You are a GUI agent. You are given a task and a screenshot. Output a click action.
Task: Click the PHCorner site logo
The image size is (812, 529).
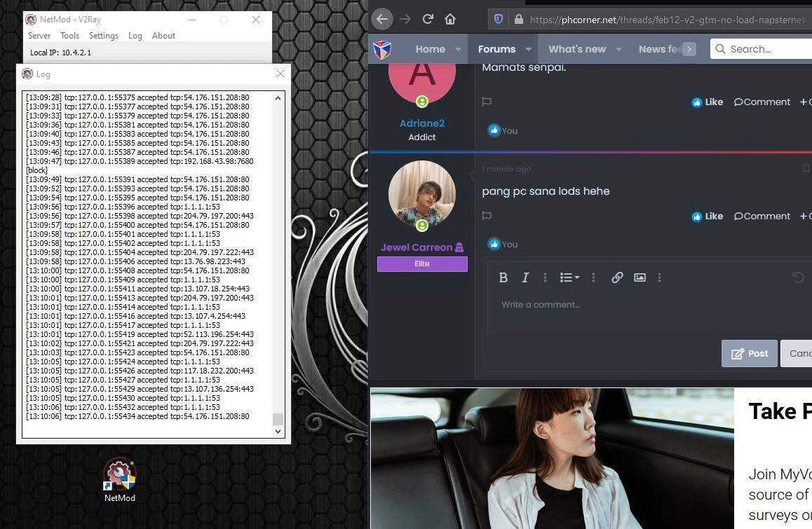click(382, 49)
